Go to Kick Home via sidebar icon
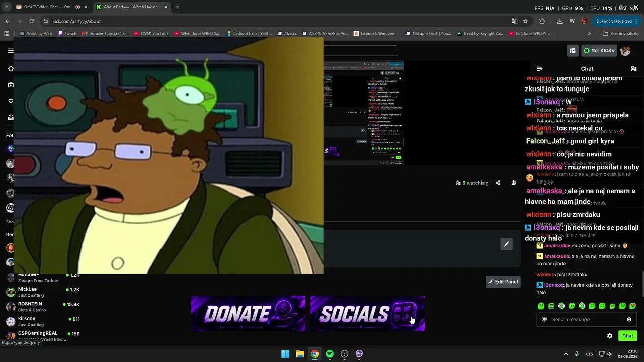 (x=11, y=69)
